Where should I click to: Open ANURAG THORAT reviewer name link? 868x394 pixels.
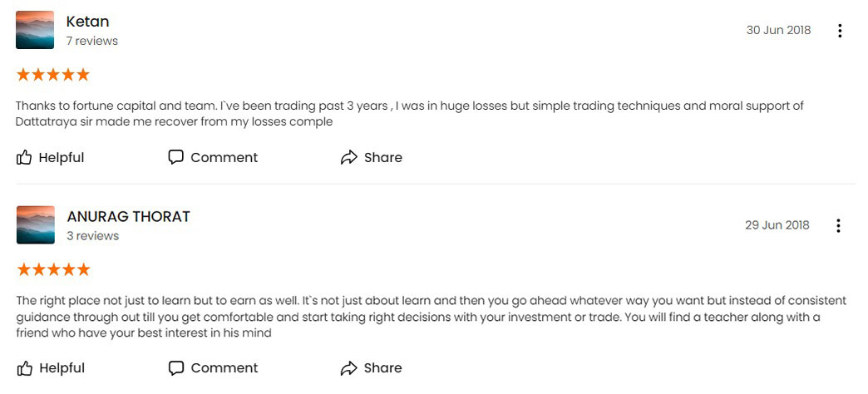point(128,216)
